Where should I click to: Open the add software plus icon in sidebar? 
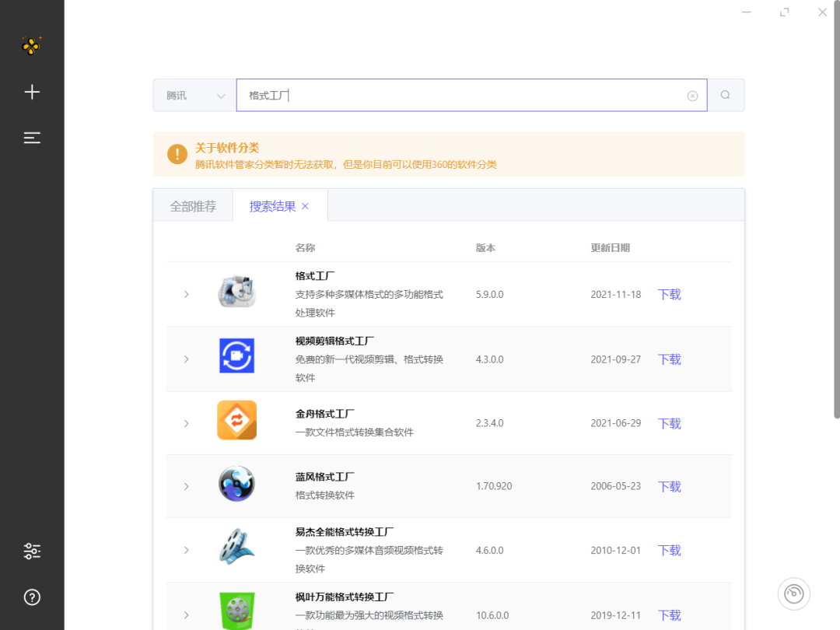pos(32,91)
